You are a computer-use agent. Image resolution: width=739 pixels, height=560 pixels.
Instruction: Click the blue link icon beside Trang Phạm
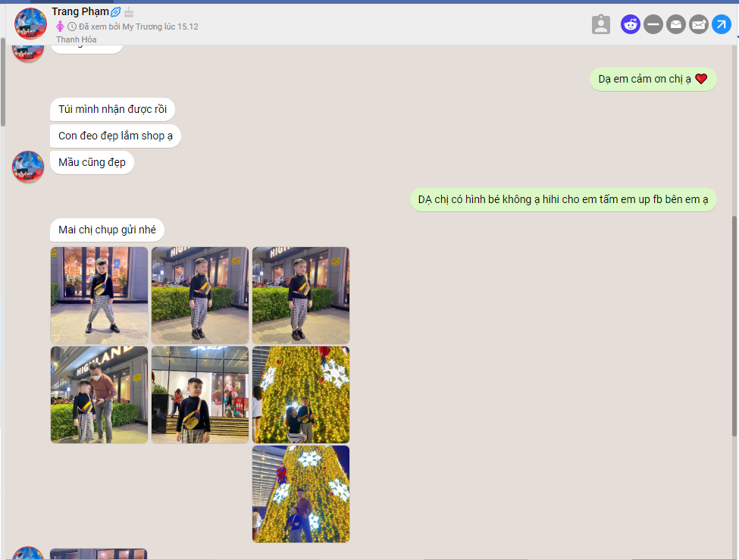pos(115,12)
